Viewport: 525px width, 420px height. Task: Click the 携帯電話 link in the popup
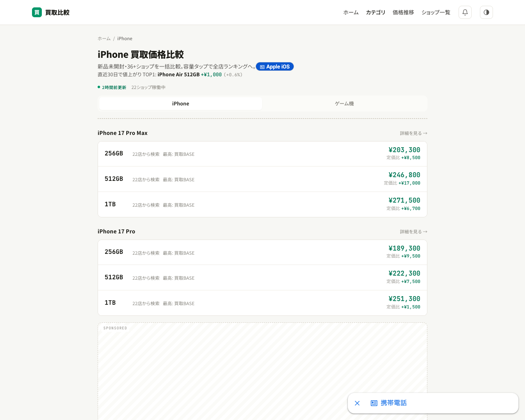click(394, 403)
